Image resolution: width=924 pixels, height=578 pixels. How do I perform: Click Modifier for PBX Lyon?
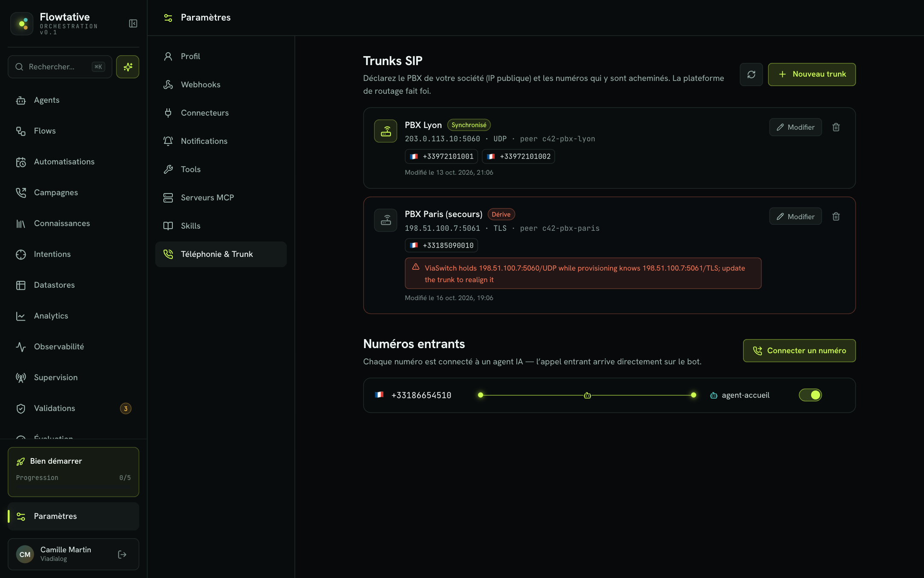click(x=795, y=127)
